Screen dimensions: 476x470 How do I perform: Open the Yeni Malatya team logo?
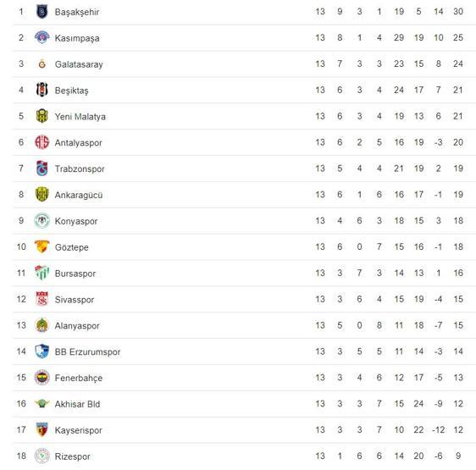pyautogui.click(x=42, y=116)
